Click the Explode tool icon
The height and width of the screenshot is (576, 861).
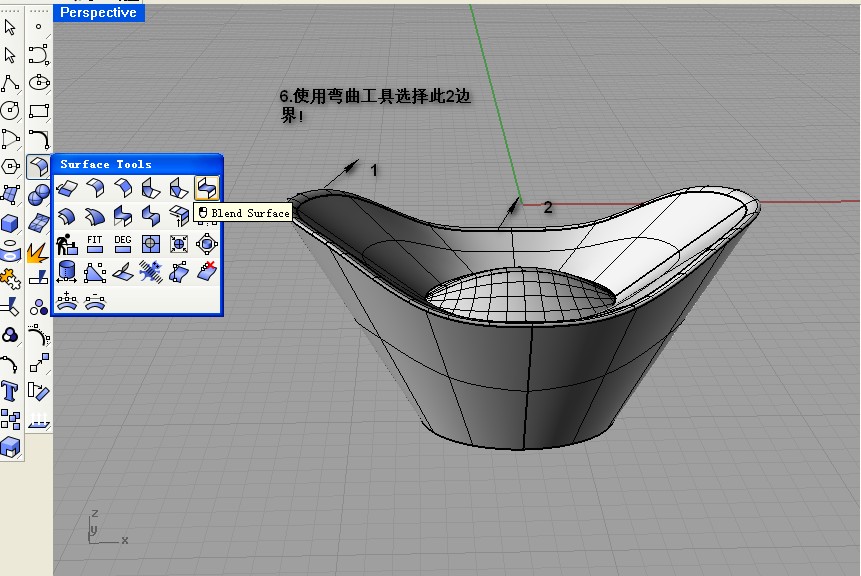pos(38,252)
